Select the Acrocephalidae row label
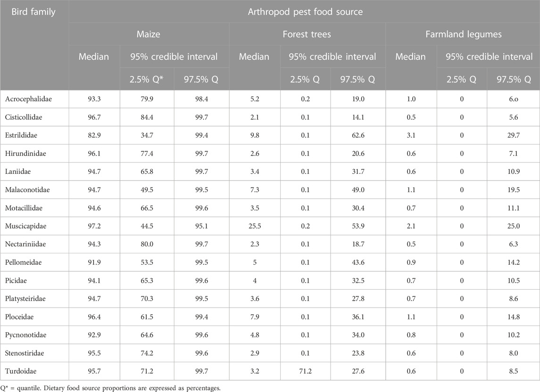This screenshot has width=540, height=392. [28, 99]
